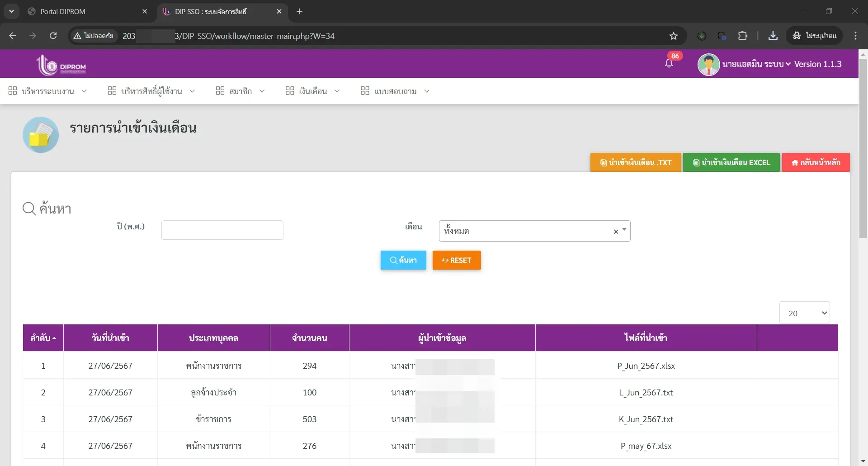Click the ปี (พ.ศ.) input field
Image resolution: width=868 pixels, height=466 pixels.
coord(222,230)
